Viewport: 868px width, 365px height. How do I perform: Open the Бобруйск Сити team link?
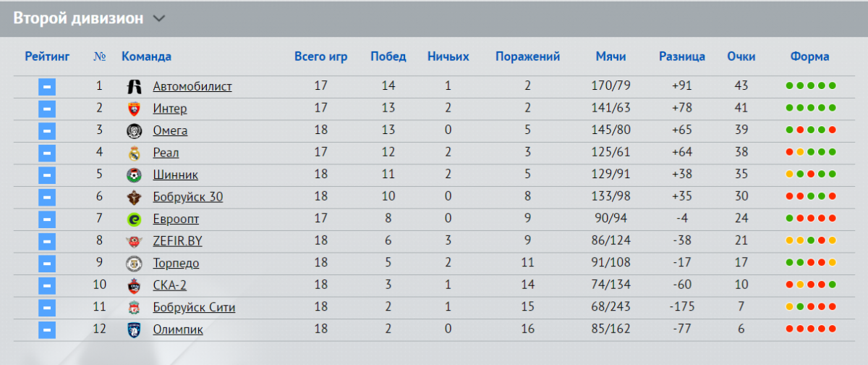pos(194,308)
